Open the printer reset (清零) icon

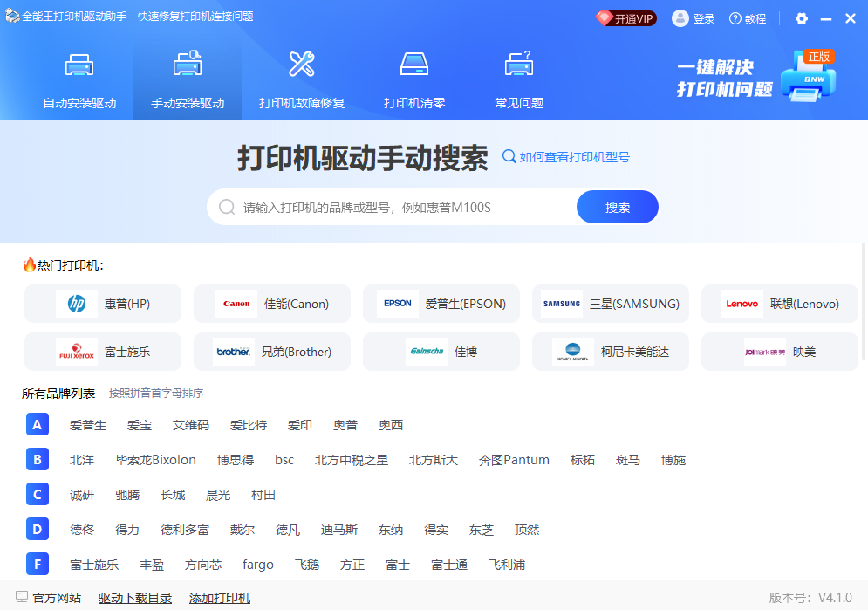[x=414, y=65]
